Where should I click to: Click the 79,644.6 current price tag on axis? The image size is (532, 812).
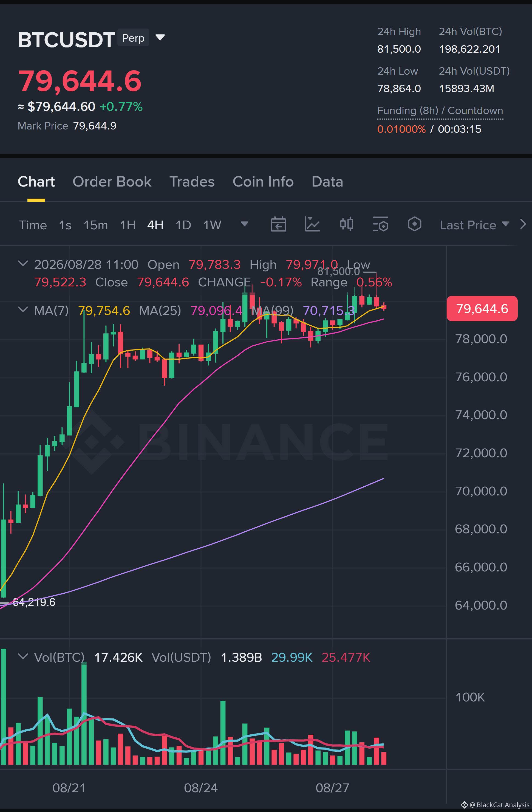pos(482,308)
